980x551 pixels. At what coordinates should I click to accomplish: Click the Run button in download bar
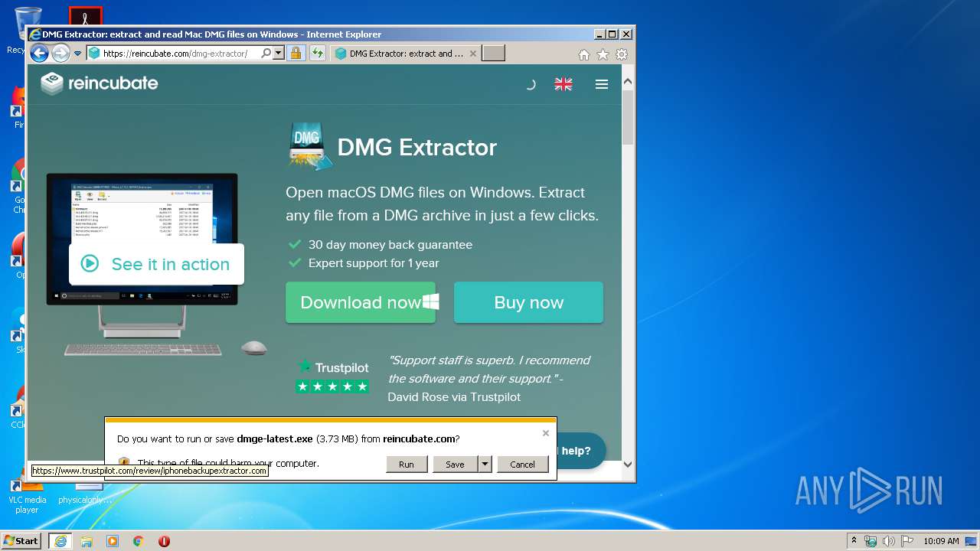pos(407,465)
